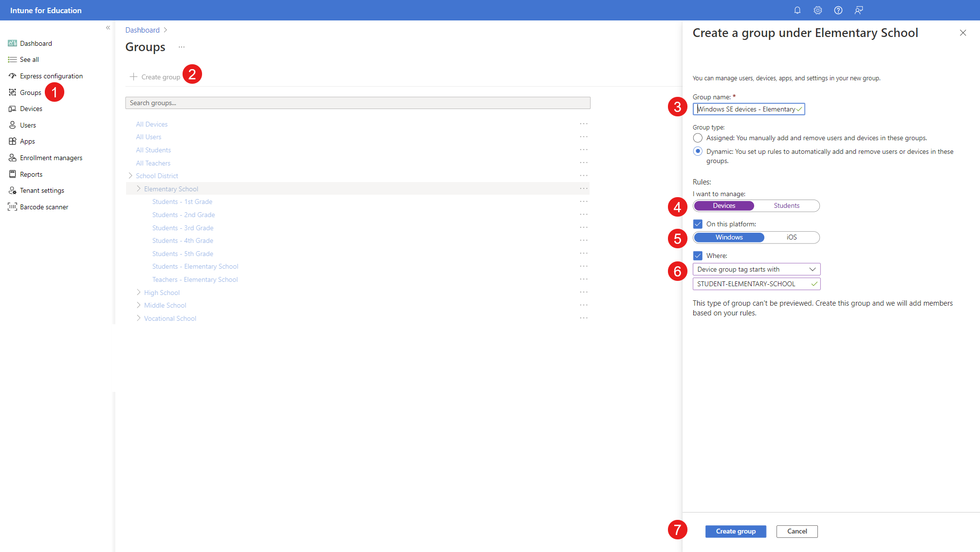Click the Group name input field

pos(748,109)
